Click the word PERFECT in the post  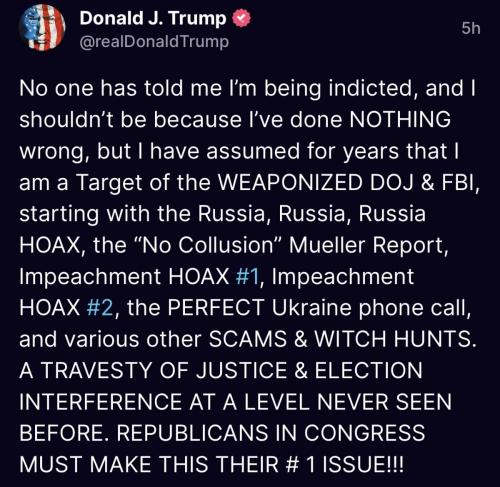[x=216, y=307]
